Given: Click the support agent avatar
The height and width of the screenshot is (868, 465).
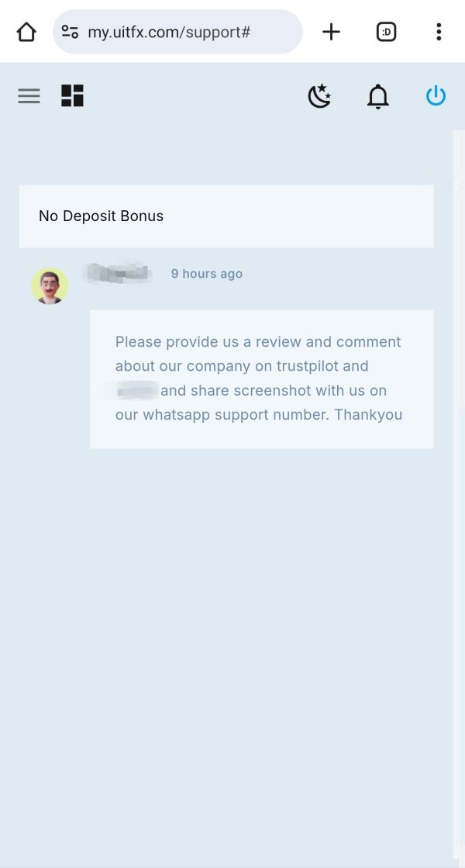Looking at the screenshot, I should (50, 286).
